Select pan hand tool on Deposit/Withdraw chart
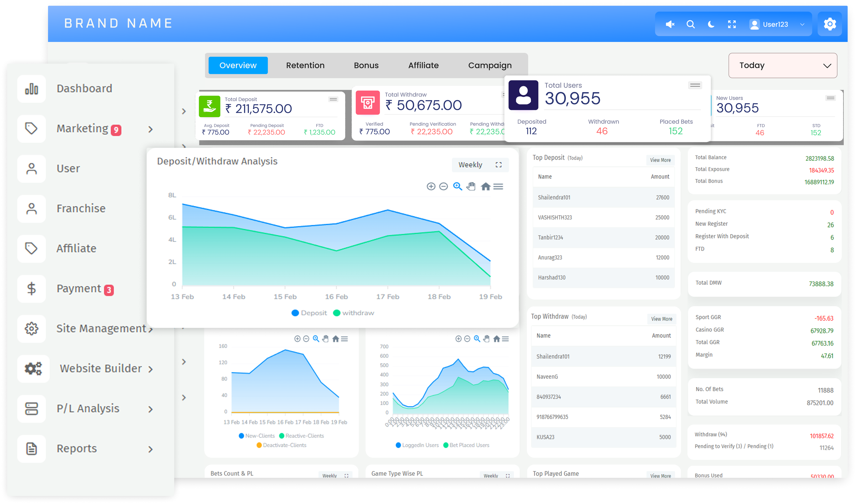857x504 pixels. pyautogui.click(x=471, y=186)
